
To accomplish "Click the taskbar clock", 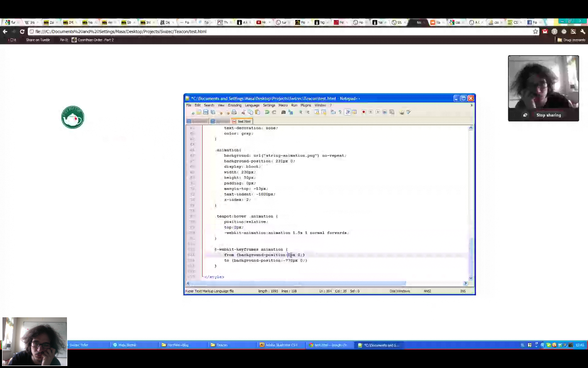I will pyautogui.click(x=580, y=345).
